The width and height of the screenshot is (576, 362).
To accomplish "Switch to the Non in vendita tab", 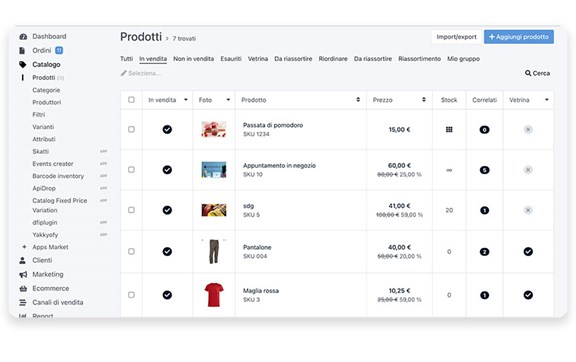I will [194, 59].
